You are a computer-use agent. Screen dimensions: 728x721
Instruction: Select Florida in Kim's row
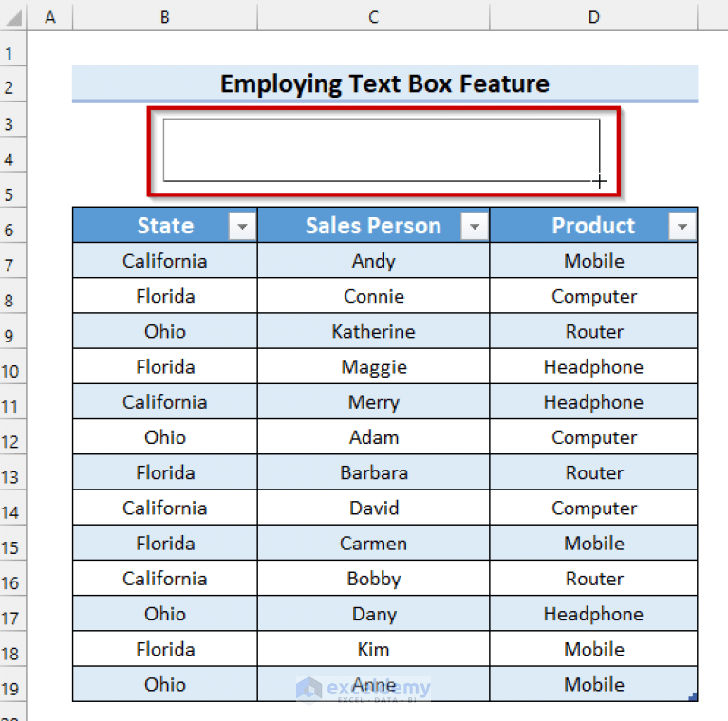point(165,649)
